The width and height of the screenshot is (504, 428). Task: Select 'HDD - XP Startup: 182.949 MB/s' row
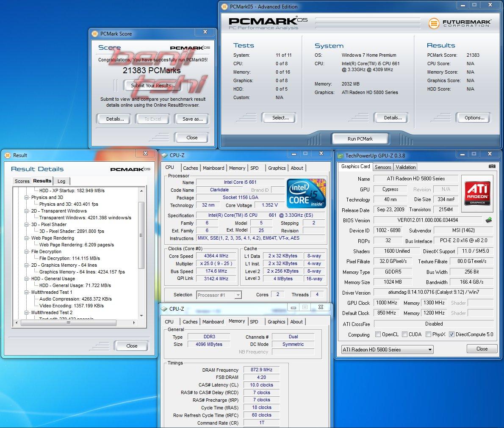click(x=72, y=191)
